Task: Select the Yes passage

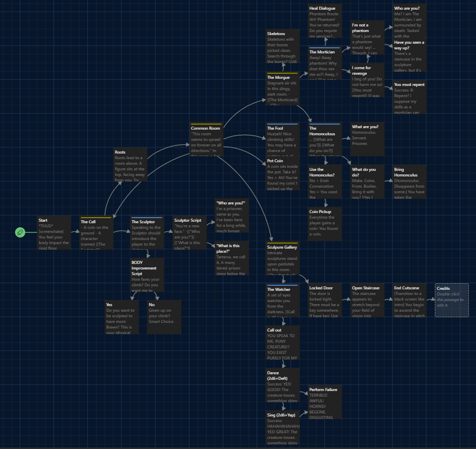Action: [122, 317]
